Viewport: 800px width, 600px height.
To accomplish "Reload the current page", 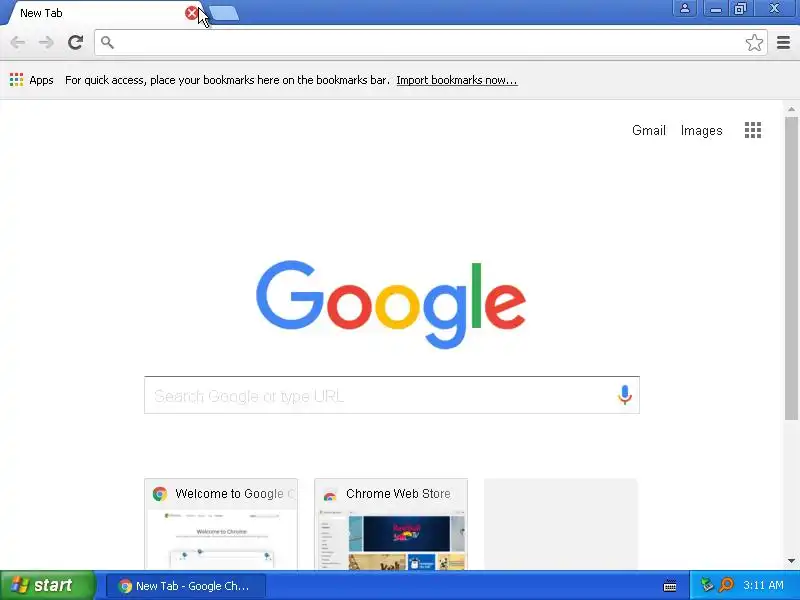I will 76,42.
